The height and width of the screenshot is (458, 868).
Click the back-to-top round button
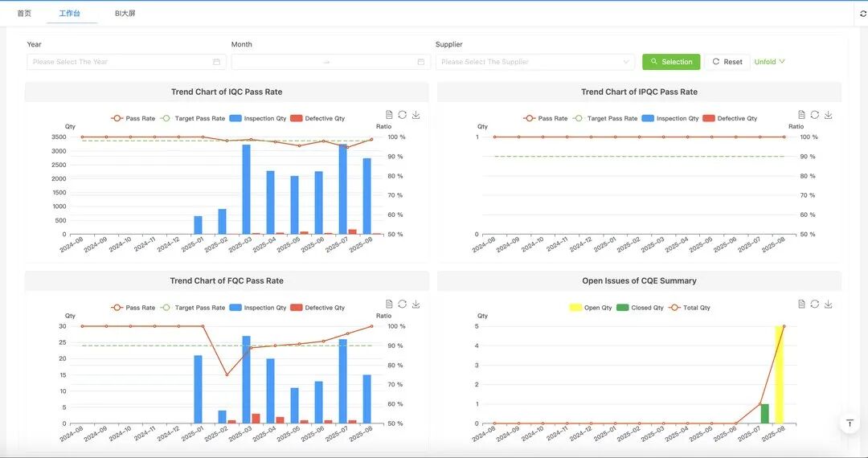(850, 423)
